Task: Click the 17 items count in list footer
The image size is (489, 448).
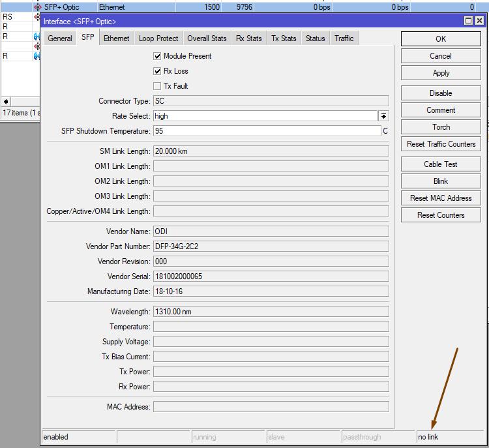Action: click(x=21, y=113)
